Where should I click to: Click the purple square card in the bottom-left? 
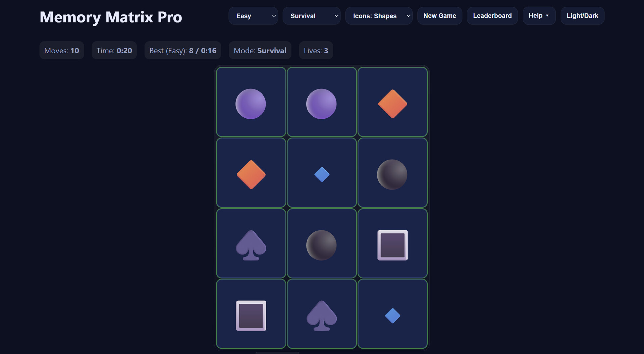pos(251,314)
